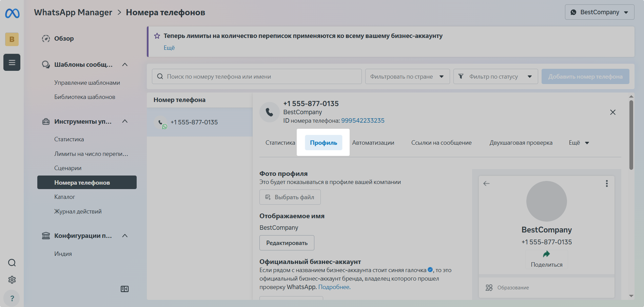Open Журнал действий sidebar item
644x307 pixels.
pyautogui.click(x=78, y=211)
